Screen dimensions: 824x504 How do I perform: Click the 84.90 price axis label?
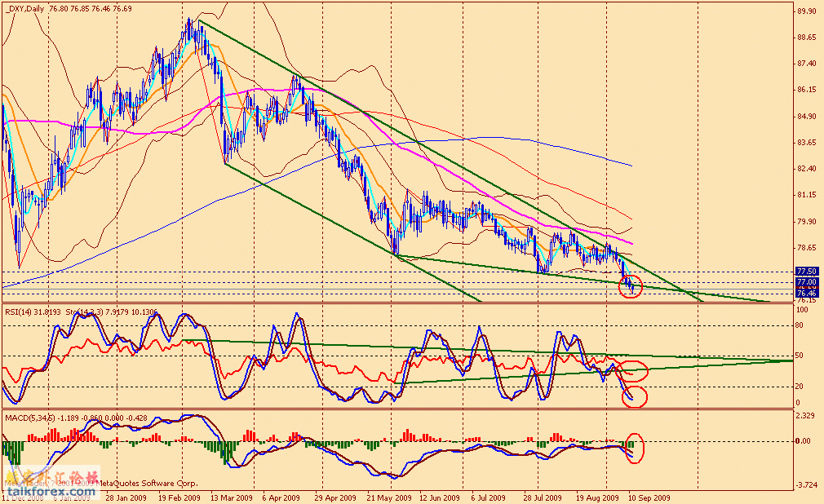(x=807, y=116)
